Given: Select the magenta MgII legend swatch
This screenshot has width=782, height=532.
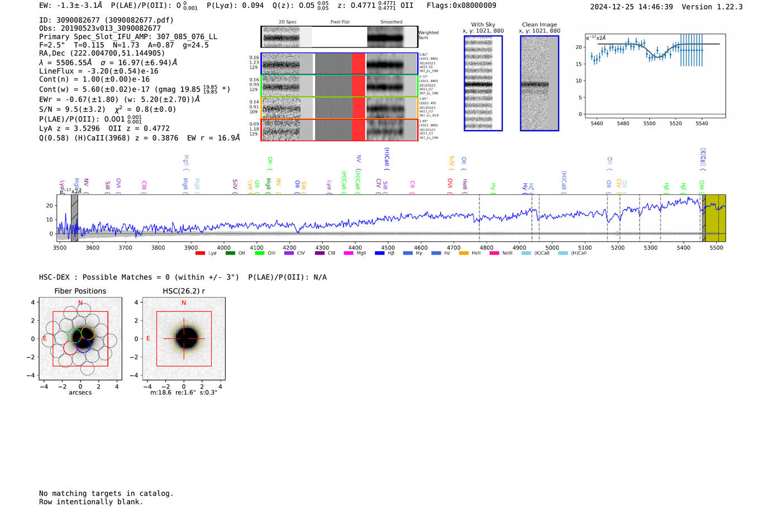Looking at the screenshot, I should point(348,253).
